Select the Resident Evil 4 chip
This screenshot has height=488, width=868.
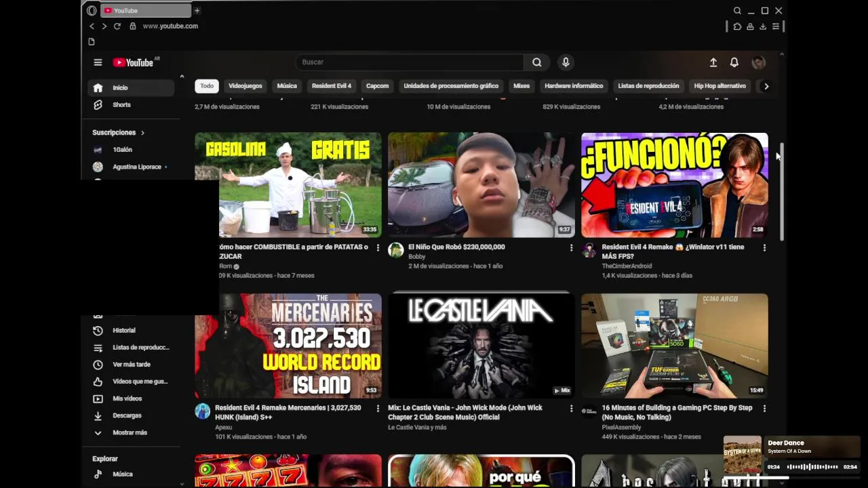tap(332, 86)
